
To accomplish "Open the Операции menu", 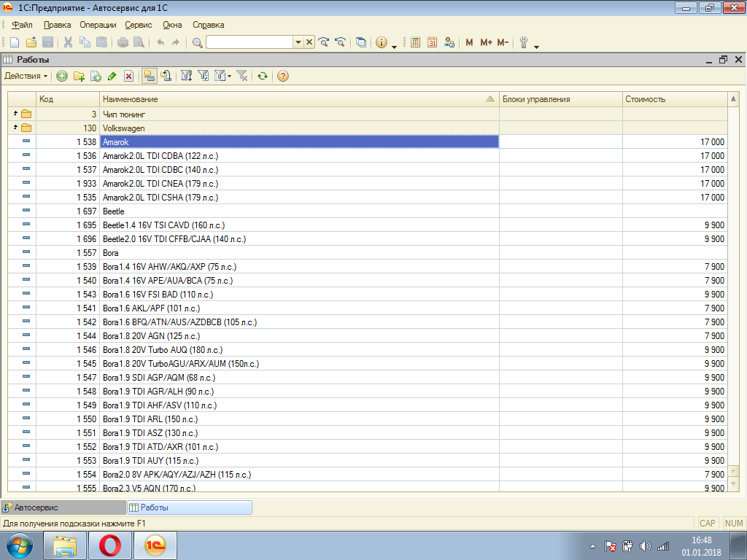I will (x=98, y=25).
